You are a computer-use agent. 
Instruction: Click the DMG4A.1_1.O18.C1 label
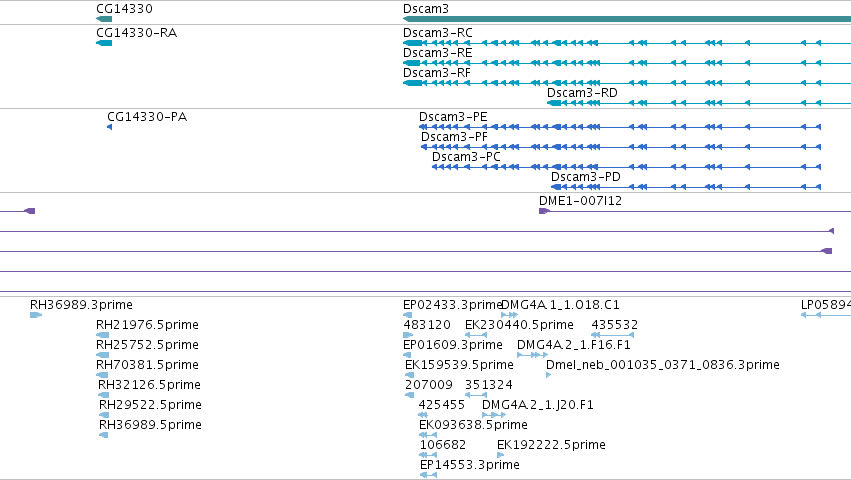point(561,305)
